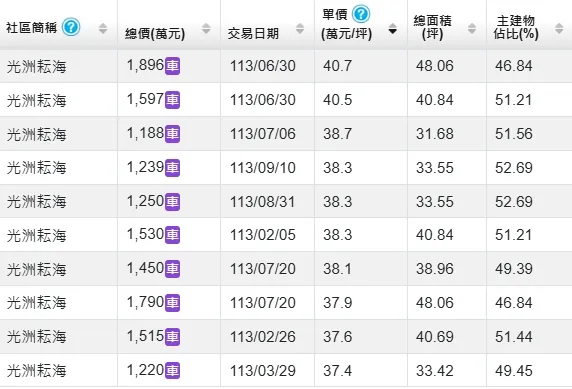Click date 113/07/06

pyautogui.click(x=263, y=134)
